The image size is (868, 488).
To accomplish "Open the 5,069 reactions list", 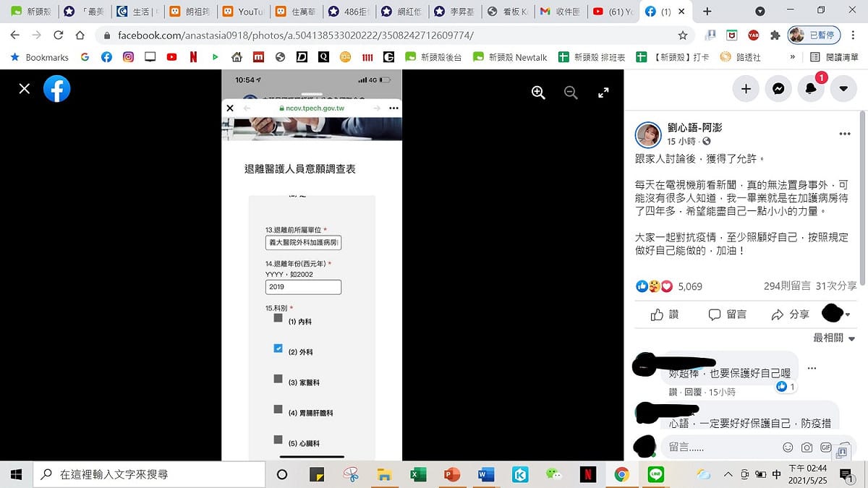I will click(x=690, y=286).
